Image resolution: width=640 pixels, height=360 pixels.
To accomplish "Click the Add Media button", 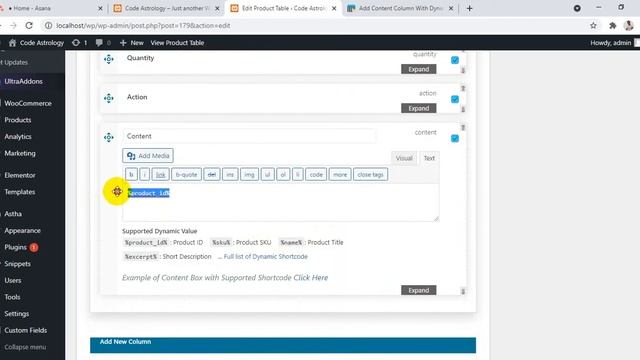I will [148, 156].
